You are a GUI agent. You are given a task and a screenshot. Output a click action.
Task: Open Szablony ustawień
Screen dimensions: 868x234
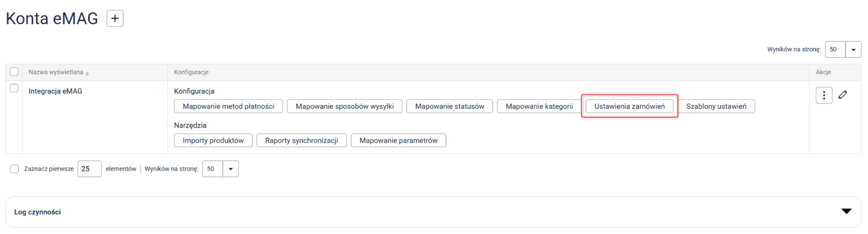[x=716, y=106]
